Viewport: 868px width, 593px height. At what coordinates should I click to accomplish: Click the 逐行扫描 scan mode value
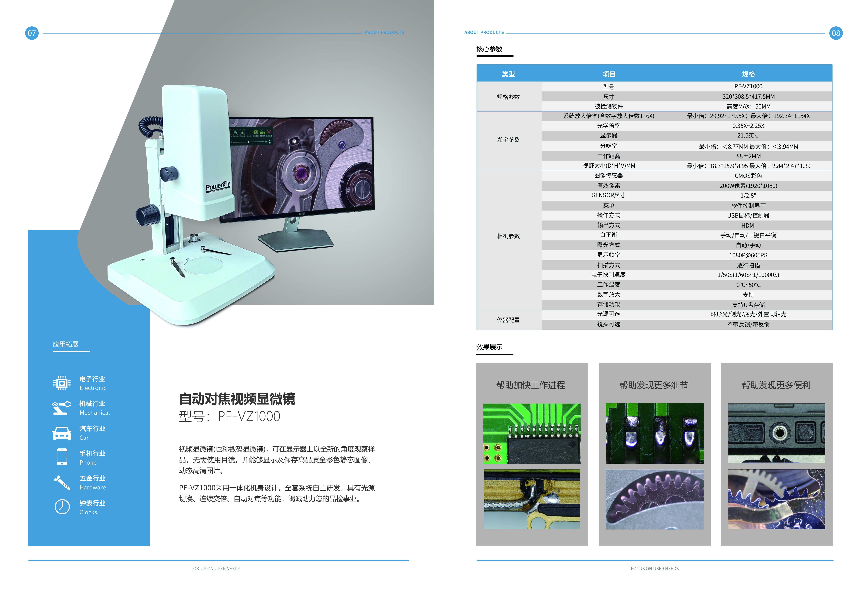748,266
